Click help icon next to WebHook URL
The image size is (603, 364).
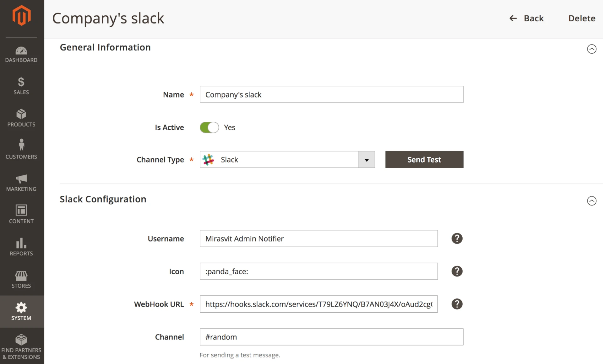point(457,304)
